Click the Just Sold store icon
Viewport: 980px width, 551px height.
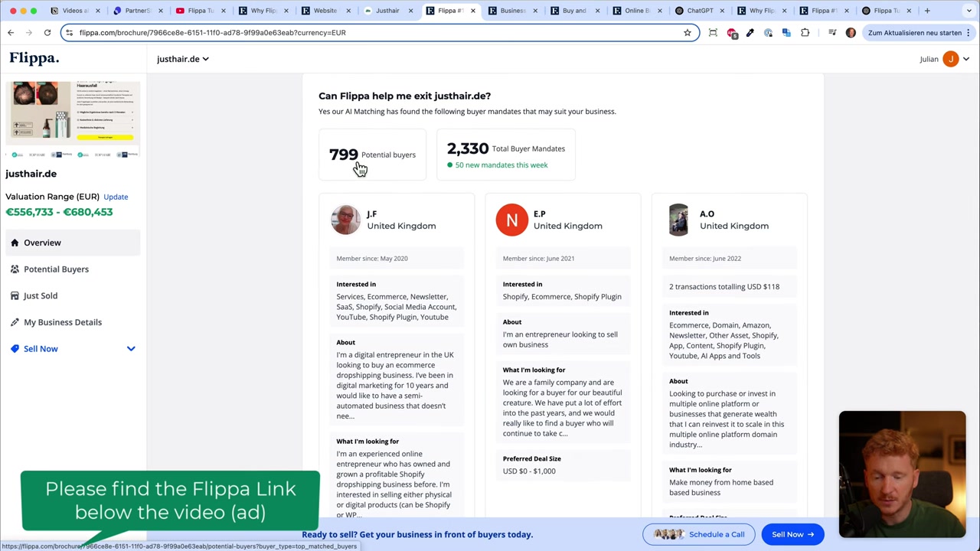[x=15, y=295]
